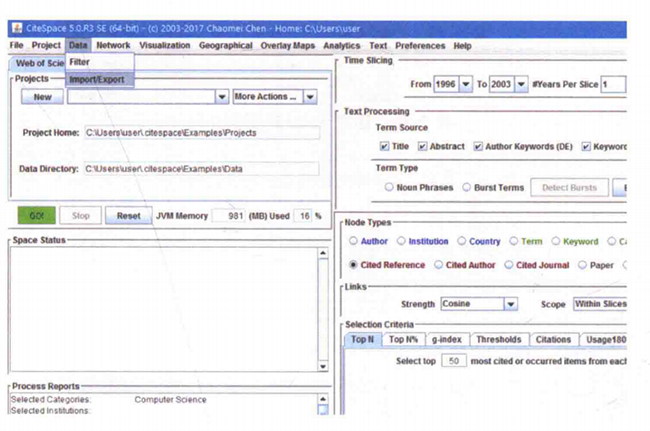Viewport: 650px width, 431px height.
Task: Choose Filter in the Data menu
Action: coord(79,62)
